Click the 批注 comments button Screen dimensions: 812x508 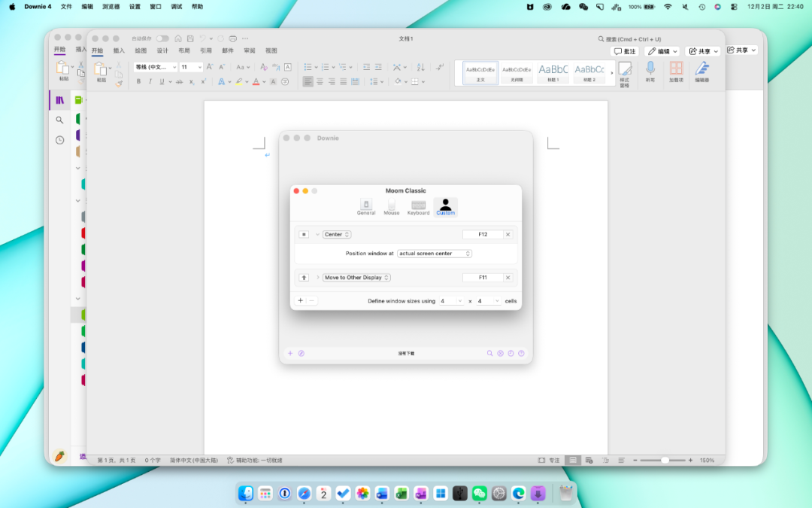tap(625, 51)
